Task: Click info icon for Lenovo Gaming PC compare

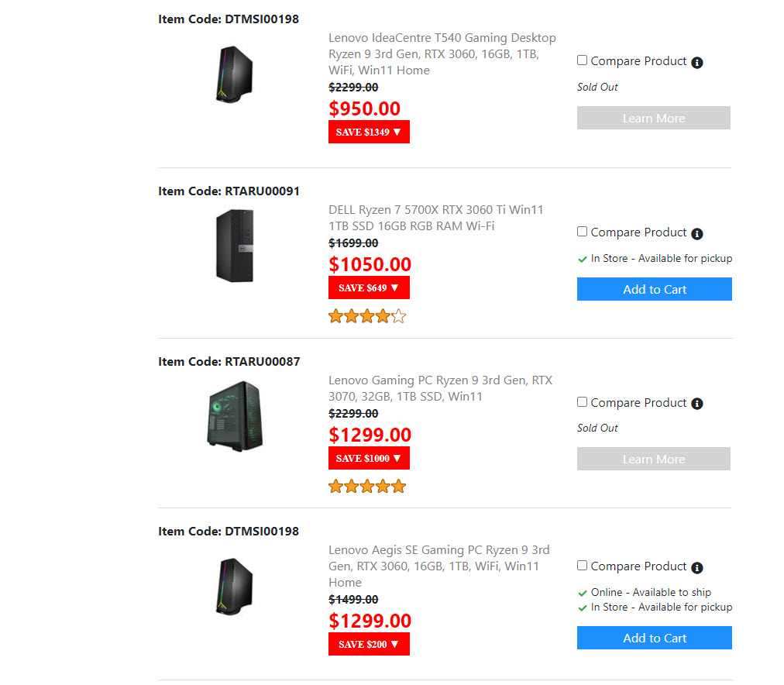Action: click(696, 404)
